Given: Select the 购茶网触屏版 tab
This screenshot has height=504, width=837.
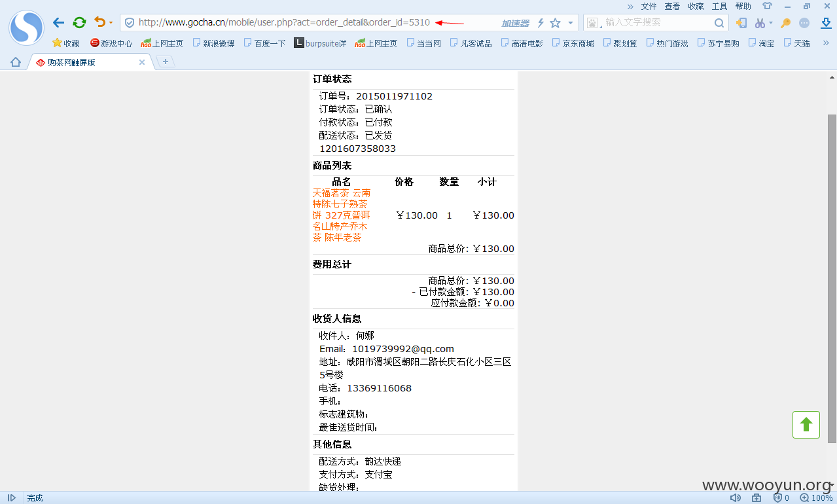Looking at the screenshot, I should [90, 62].
